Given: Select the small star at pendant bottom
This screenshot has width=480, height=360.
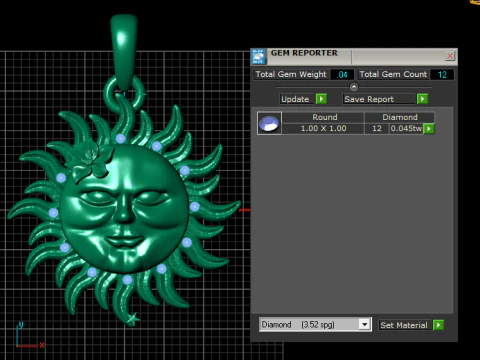Looking at the screenshot, I should [x=132, y=319].
